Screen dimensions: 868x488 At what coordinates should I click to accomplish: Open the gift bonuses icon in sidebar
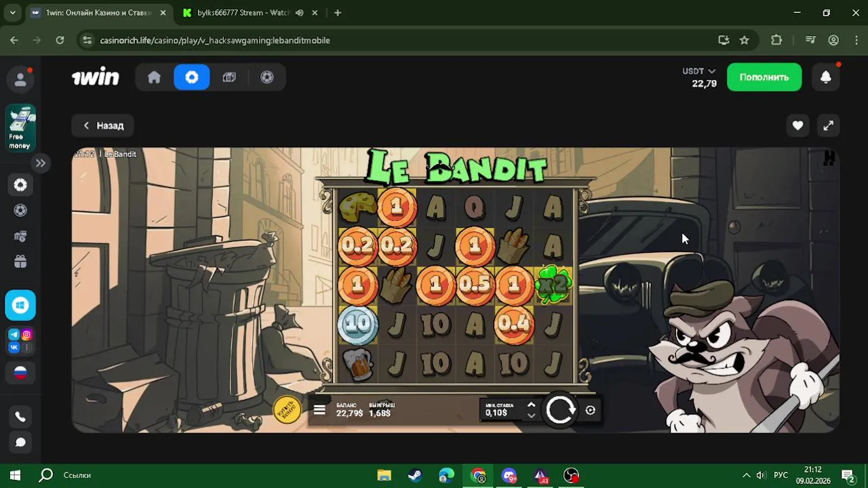tap(20, 261)
